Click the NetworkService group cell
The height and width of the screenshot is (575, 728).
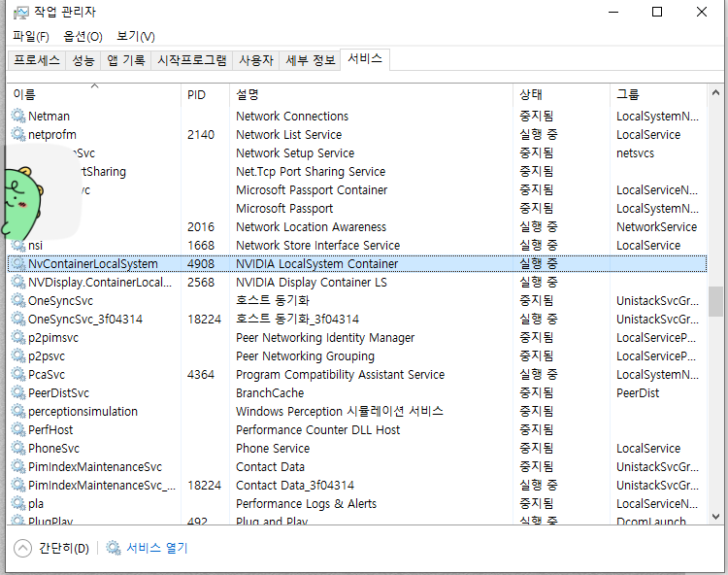656,226
